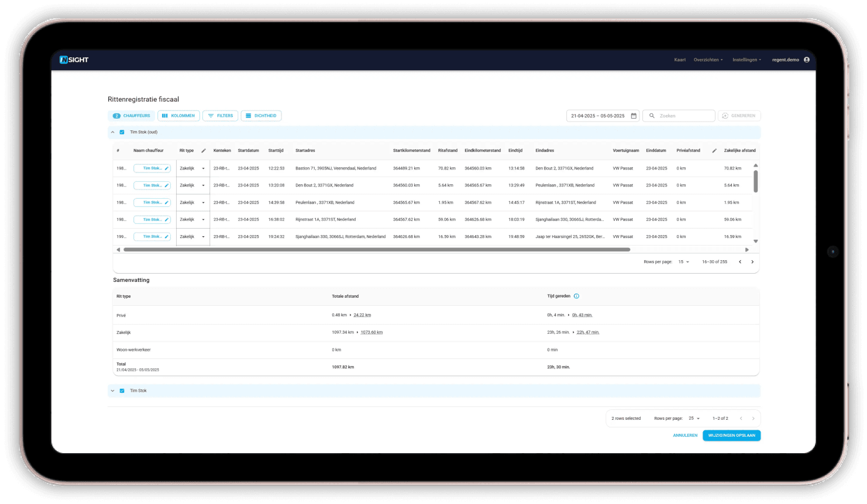Image resolution: width=867 pixels, height=504 pixels.
Task: Open the Overzichten menu
Action: [x=708, y=60]
